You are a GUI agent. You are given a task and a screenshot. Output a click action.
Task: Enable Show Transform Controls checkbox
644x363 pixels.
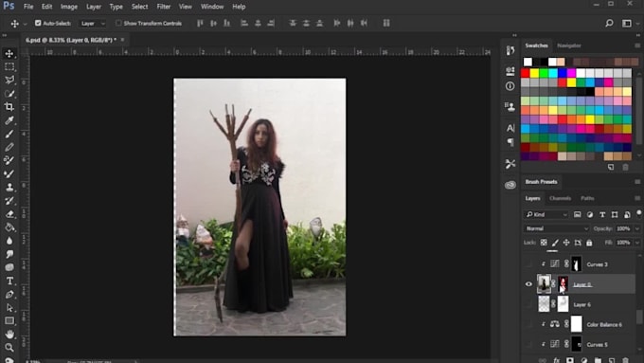point(118,24)
